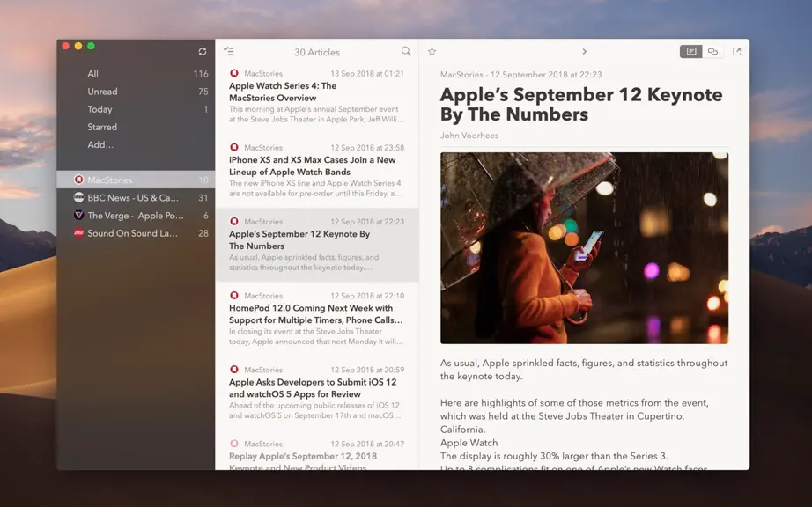
Task: Select the Today filter
Action: 136,109
